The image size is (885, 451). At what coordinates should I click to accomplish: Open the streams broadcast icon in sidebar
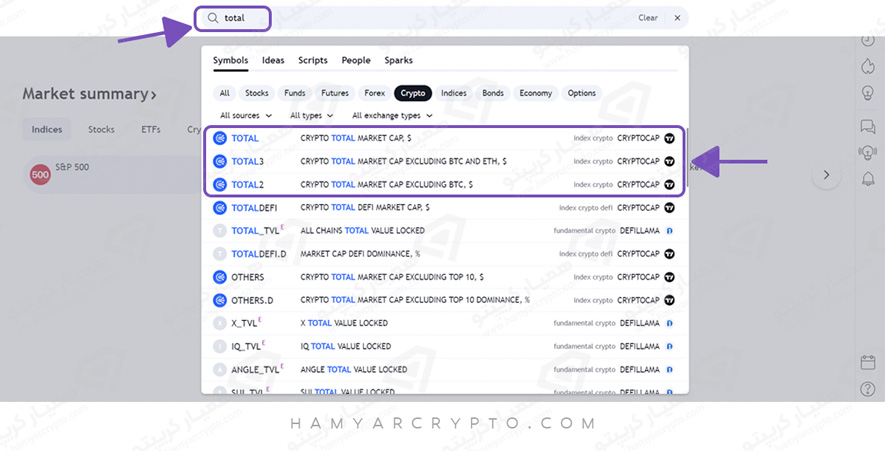pos(868,152)
